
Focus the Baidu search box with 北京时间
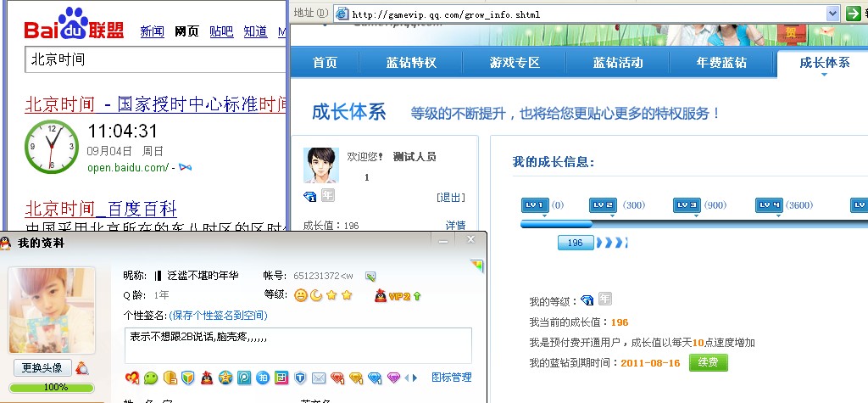[x=156, y=59]
